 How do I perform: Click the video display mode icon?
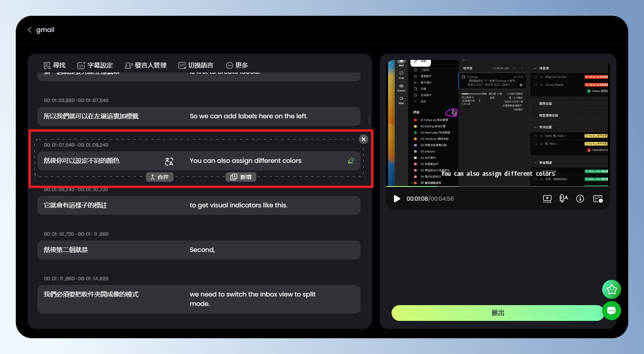coord(547,199)
